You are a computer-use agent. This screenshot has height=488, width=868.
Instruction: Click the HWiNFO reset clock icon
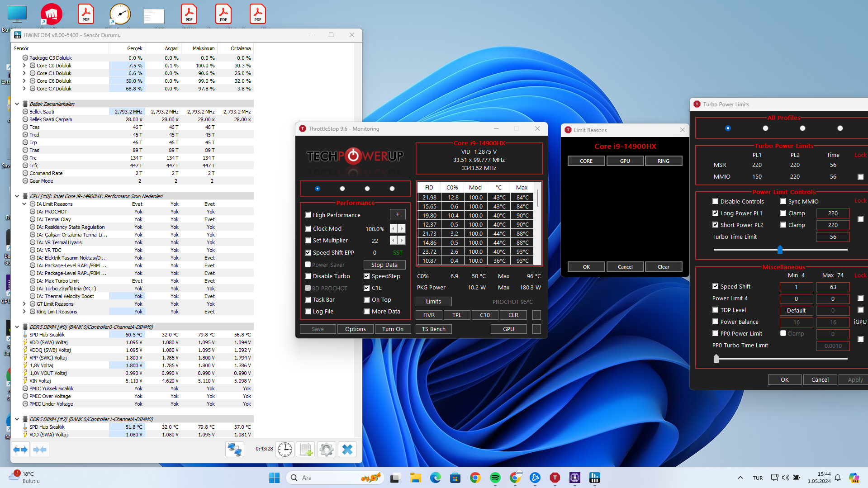(285, 450)
